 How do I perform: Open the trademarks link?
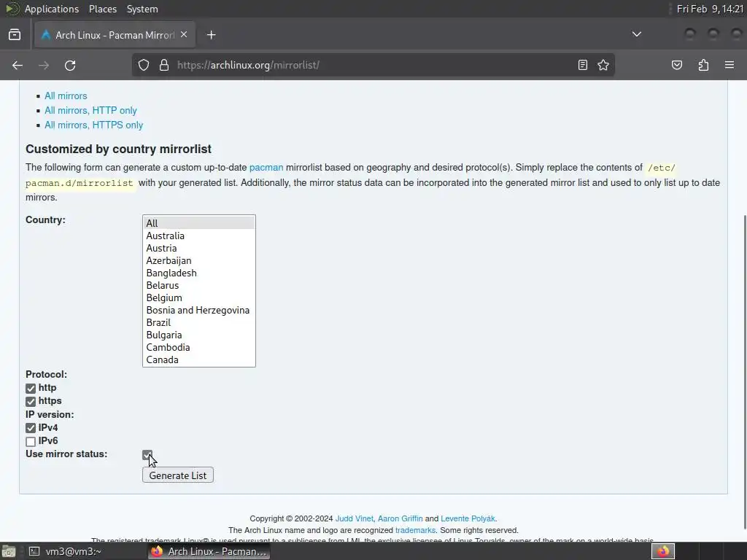click(x=415, y=530)
